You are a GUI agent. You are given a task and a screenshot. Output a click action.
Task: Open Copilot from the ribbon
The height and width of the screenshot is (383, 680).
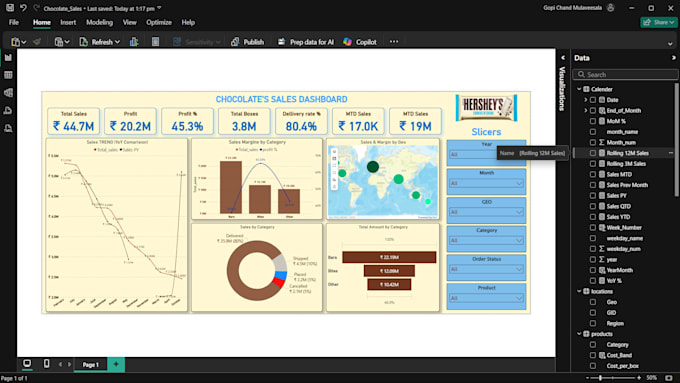(360, 42)
